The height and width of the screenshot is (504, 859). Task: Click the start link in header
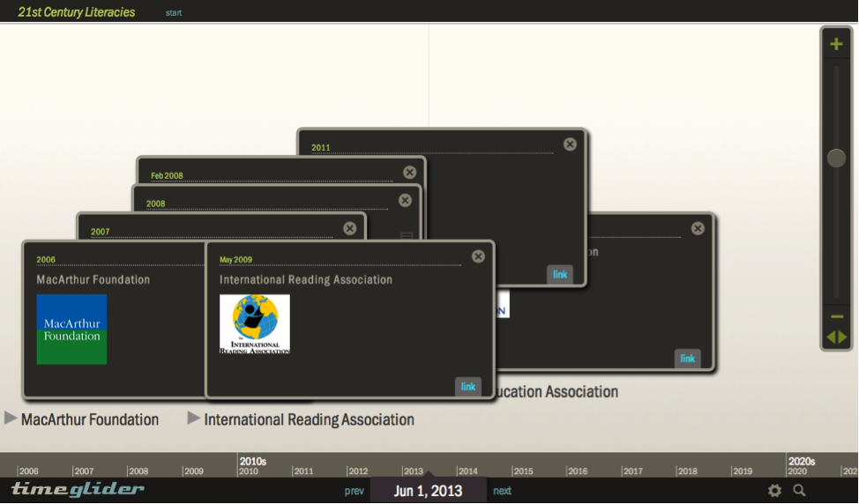tap(174, 13)
